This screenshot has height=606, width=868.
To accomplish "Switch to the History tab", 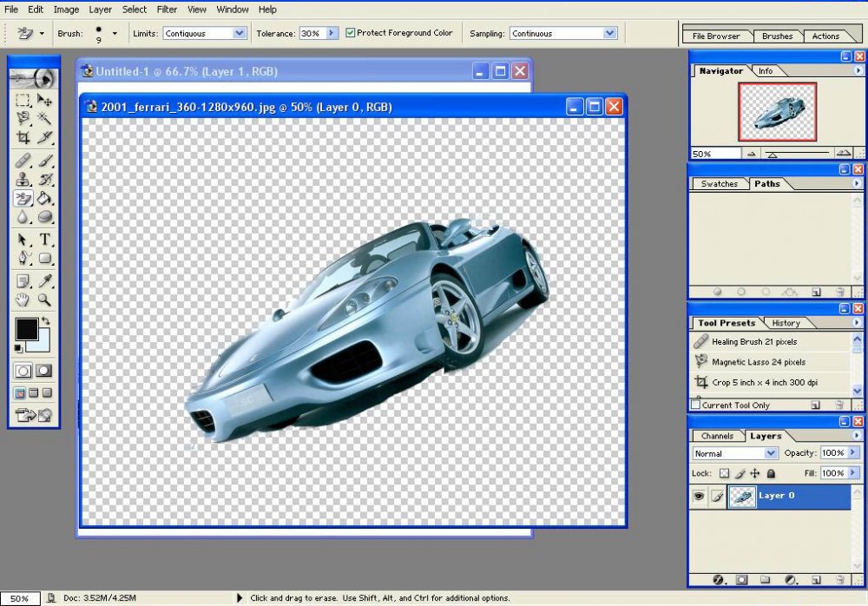I will pyautogui.click(x=786, y=323).
